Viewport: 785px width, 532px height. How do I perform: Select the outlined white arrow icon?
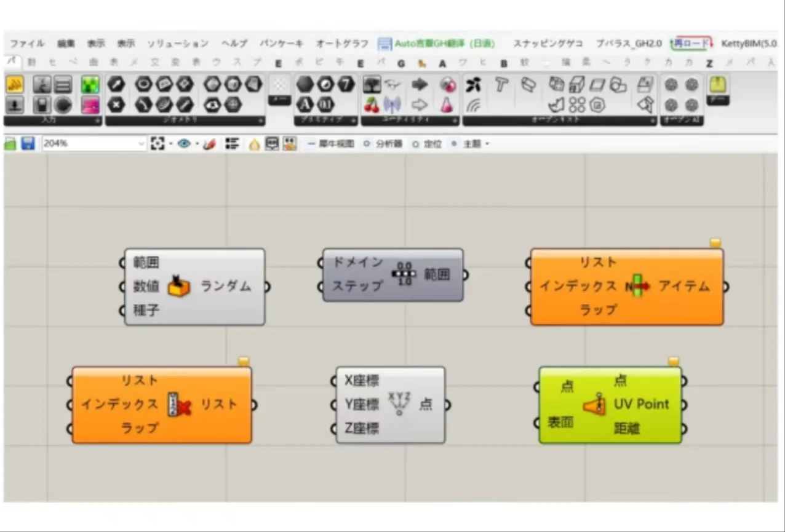coord(420,105)
